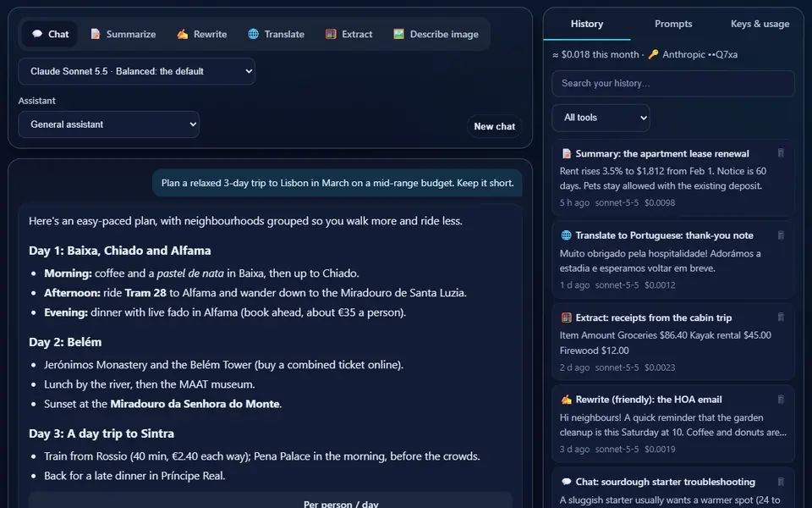812x508 pixels.
Task: Click the Day 3: A day trip to Sintra heading
Action: coord(101,433)
